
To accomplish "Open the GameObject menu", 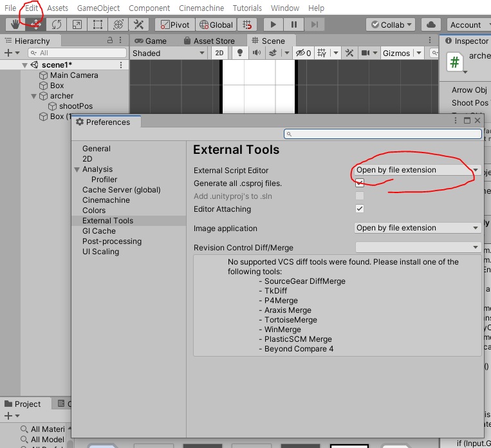I will [98, 8].
